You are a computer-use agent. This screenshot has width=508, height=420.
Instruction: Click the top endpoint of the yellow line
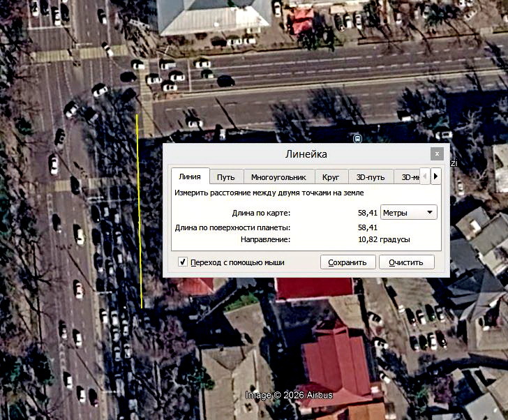[137, 114]
